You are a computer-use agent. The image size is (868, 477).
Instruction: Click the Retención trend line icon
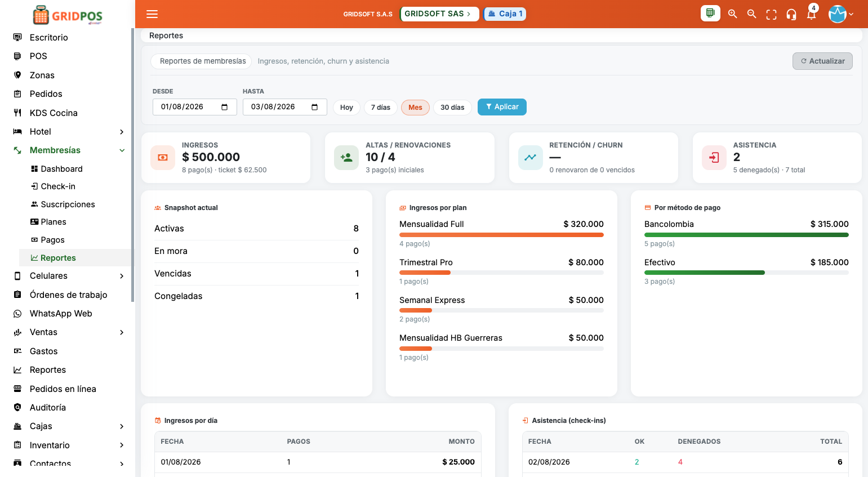530,158
